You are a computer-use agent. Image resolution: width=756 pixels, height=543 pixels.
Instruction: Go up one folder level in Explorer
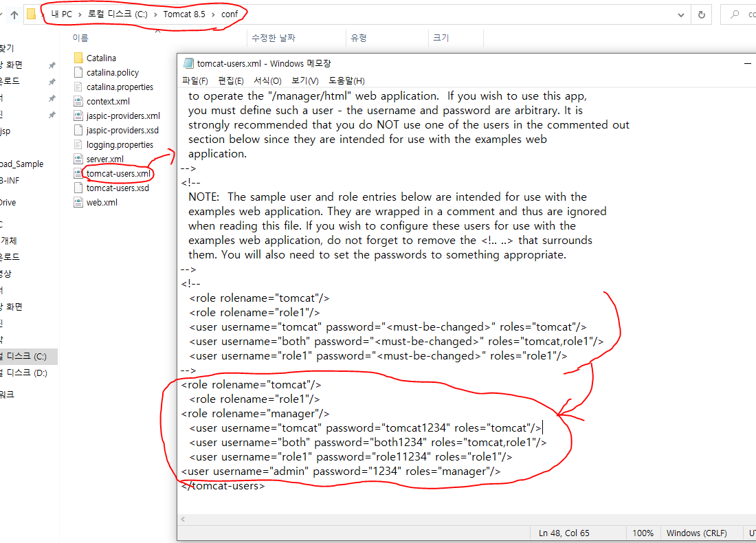click(14, 14)
